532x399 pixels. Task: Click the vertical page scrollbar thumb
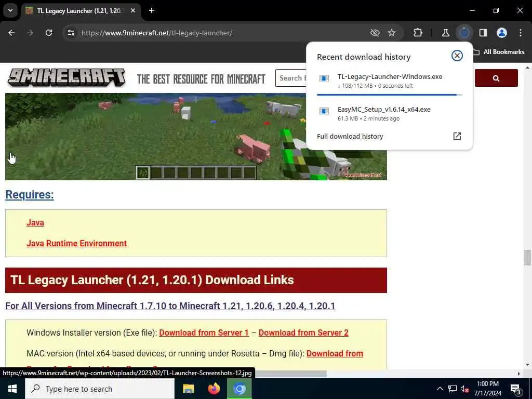click(x=527, y=258)
